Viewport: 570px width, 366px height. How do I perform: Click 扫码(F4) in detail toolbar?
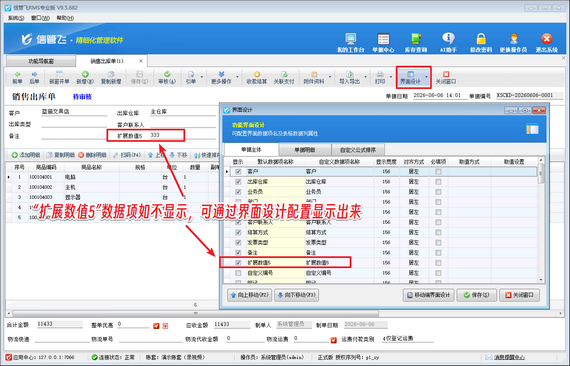127,155
